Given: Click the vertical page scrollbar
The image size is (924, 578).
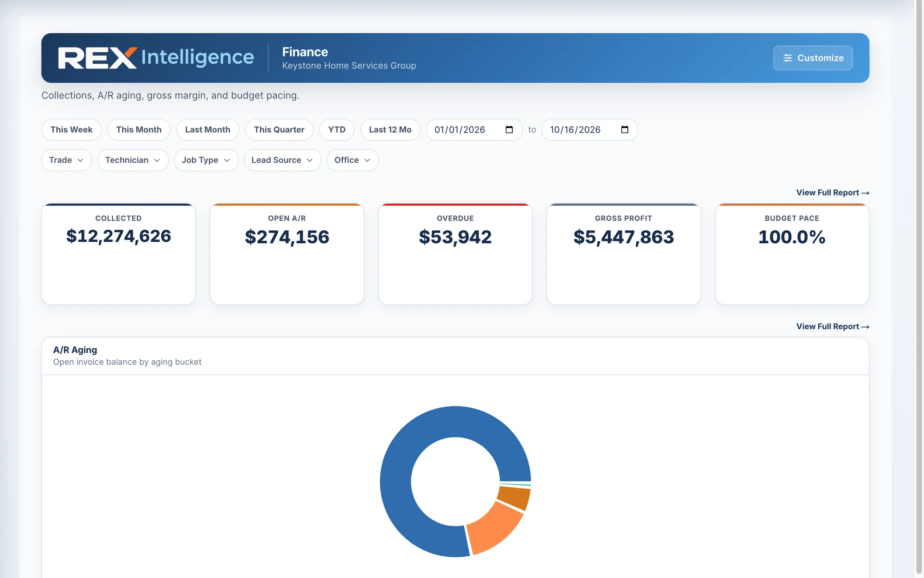Looking at the screenshot, I should pos(919,287).
